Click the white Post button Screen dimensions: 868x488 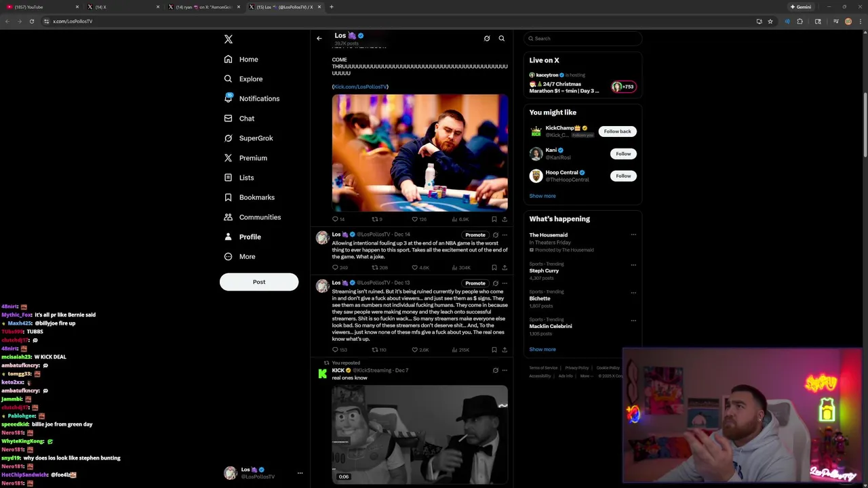[x=259, y=282]
